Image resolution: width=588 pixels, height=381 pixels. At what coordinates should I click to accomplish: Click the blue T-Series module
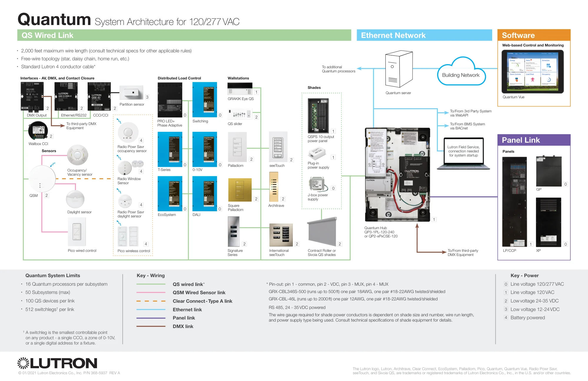pyautogui.click(x=170, y=149)
